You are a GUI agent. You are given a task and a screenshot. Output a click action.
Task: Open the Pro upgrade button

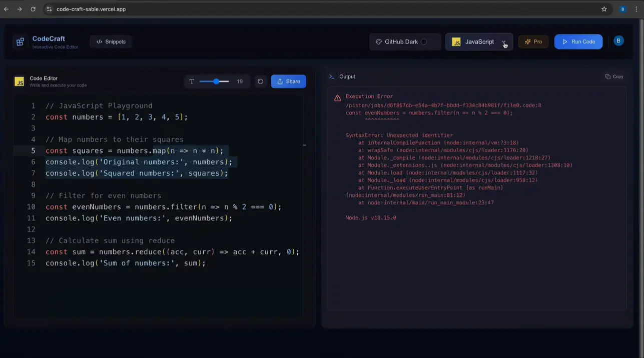point(533,42)
